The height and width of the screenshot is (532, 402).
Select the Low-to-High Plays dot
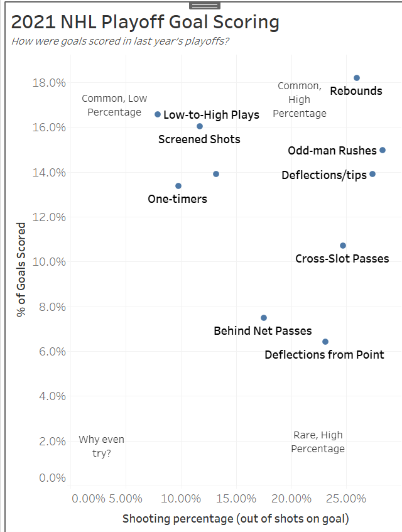coord(158,114)
